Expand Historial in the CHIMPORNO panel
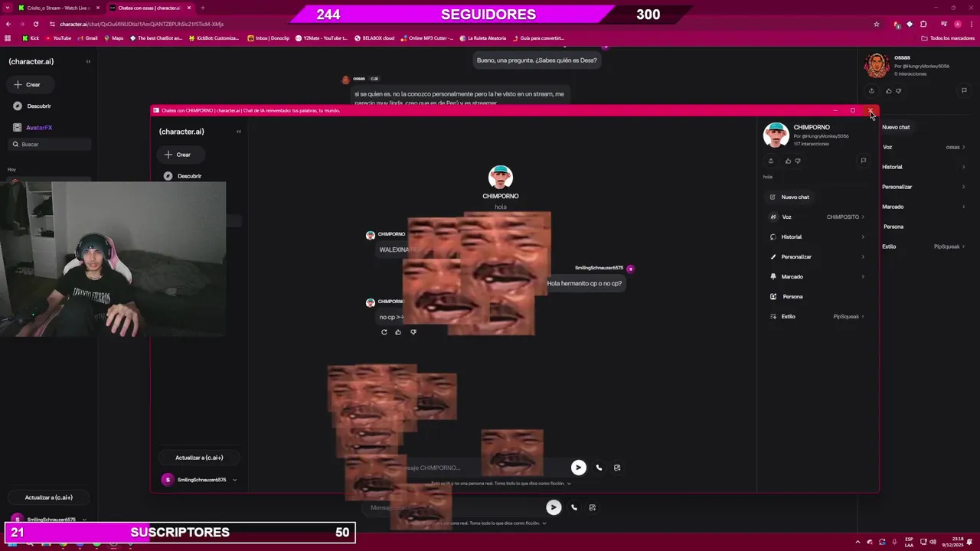This screenshot has height=551, width=980. (x=816, y=236)
